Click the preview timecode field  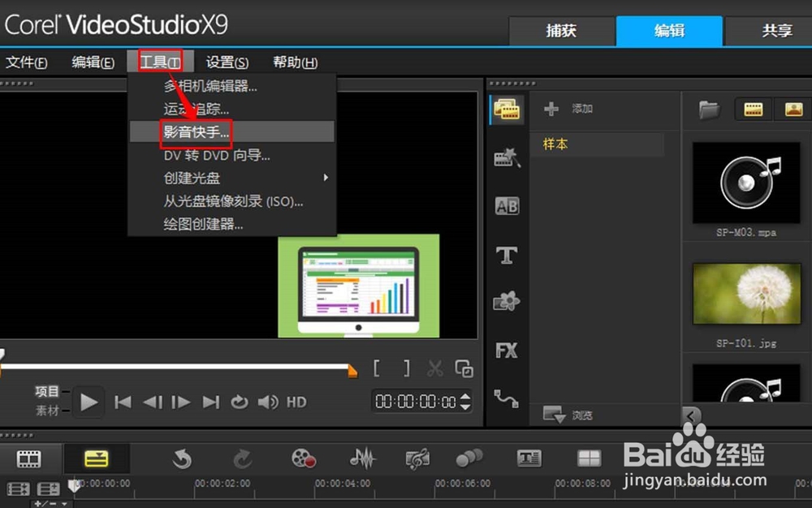tap(415, 402)
